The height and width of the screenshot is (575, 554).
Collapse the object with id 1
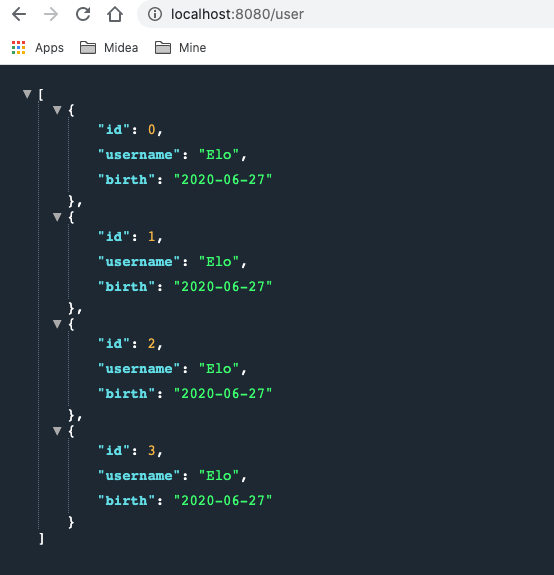57,217
